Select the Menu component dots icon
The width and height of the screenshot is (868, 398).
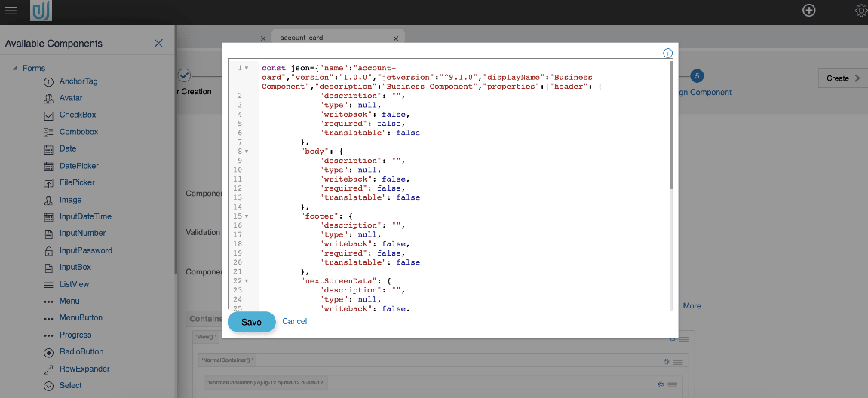pos(48,301)
